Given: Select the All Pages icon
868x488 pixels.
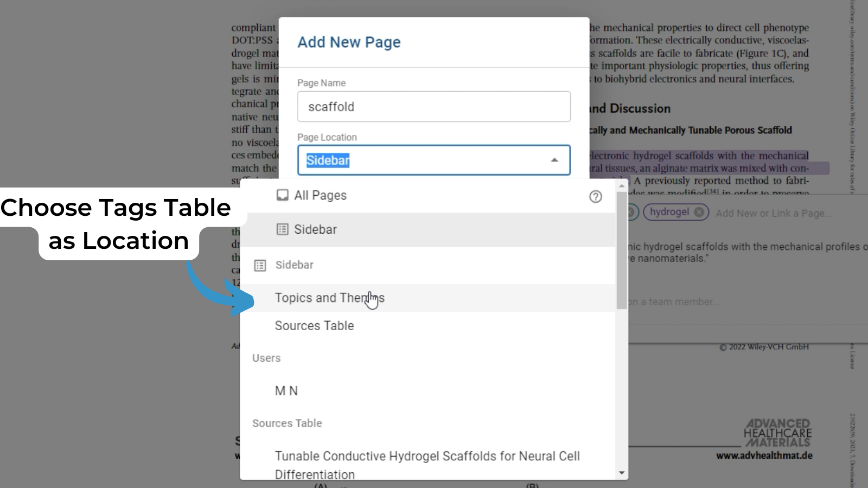Looking at the screenshot, I should [x=282, y=195].
